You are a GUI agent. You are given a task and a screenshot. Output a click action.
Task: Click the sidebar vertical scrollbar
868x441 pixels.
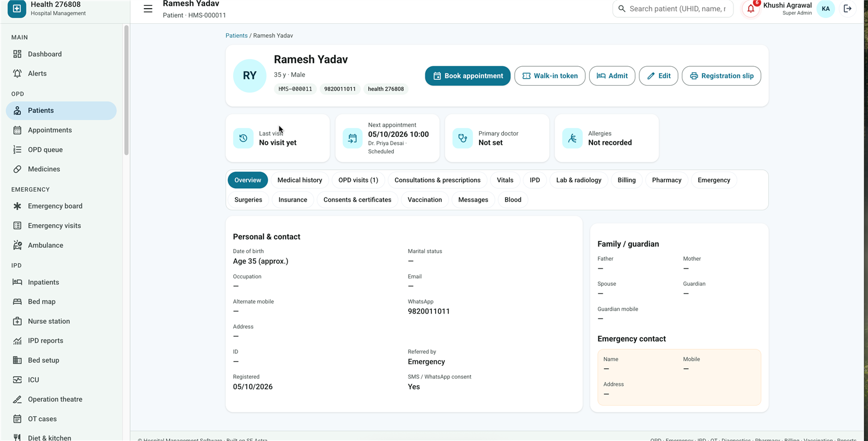[126, 90]
